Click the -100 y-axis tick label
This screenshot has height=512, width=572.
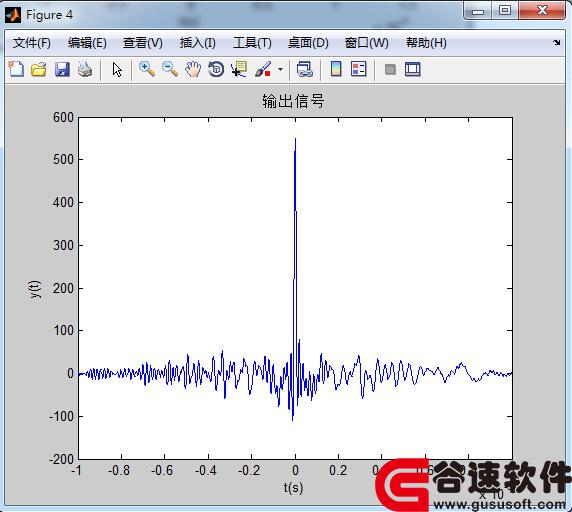[61, 416]
